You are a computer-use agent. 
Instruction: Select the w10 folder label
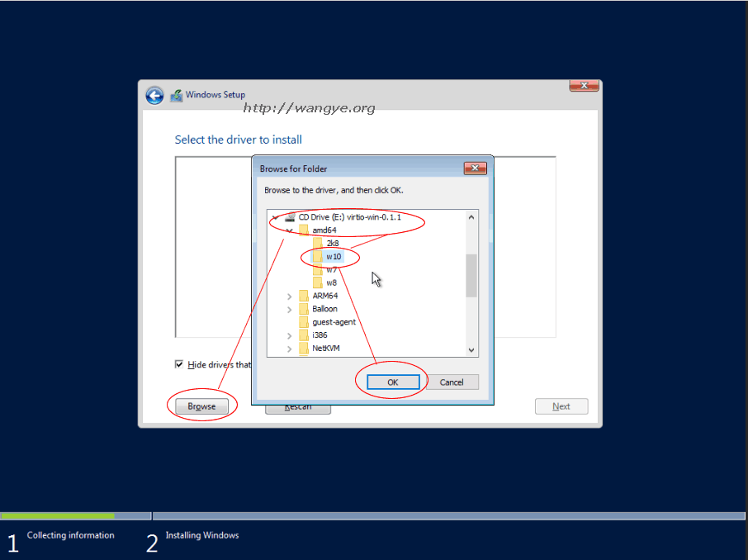[x=334, y=257]
